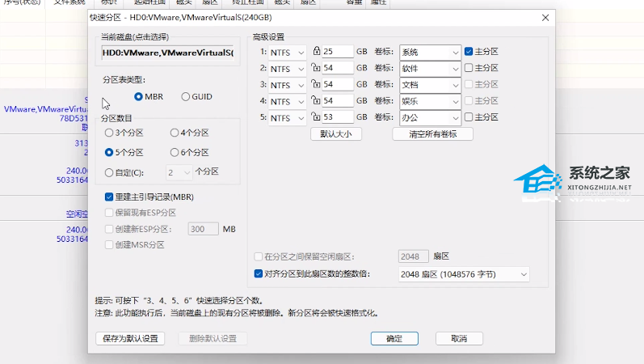The image size is (644, 364).
Task: Toggle 对齐分区到此扇区数的整数倍 checkbox
Action: pyautogui.click(x=312, y=274)
